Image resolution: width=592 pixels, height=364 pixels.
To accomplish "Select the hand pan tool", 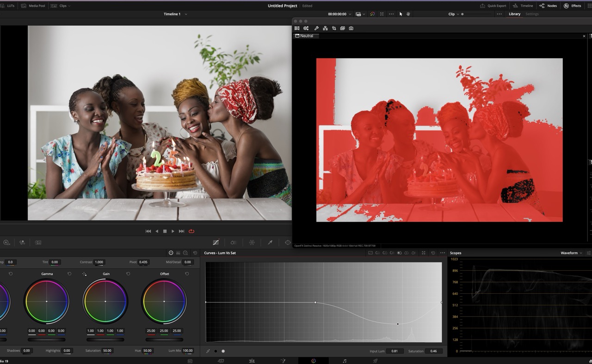I will [x=408, y=14].
